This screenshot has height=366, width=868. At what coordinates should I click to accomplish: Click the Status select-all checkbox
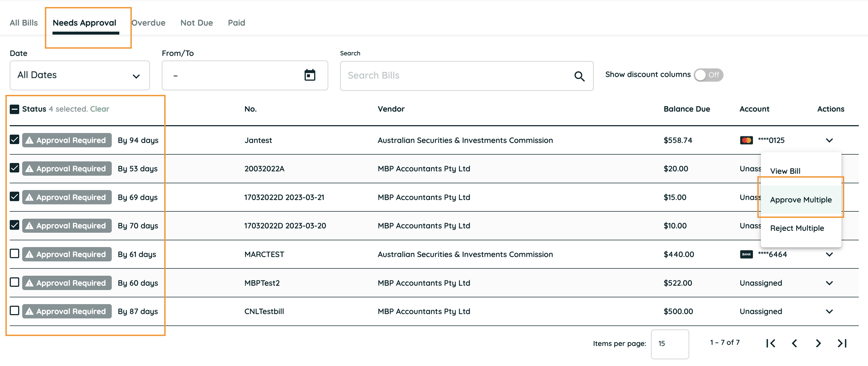15,109
